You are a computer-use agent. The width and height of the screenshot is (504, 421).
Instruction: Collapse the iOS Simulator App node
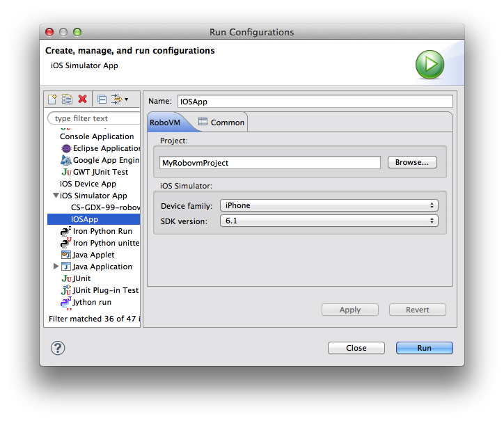click(56, 196)
